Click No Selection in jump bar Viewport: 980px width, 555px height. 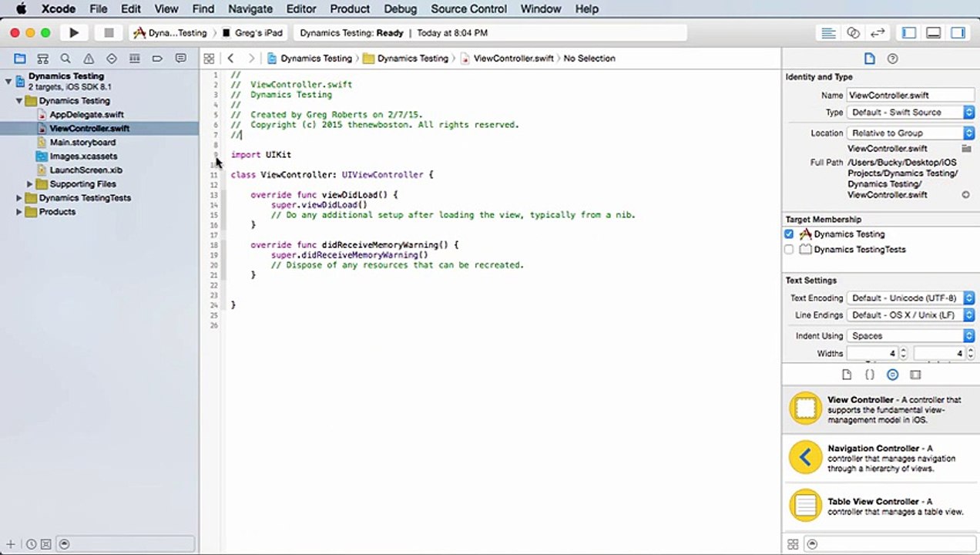coord(589,59)
